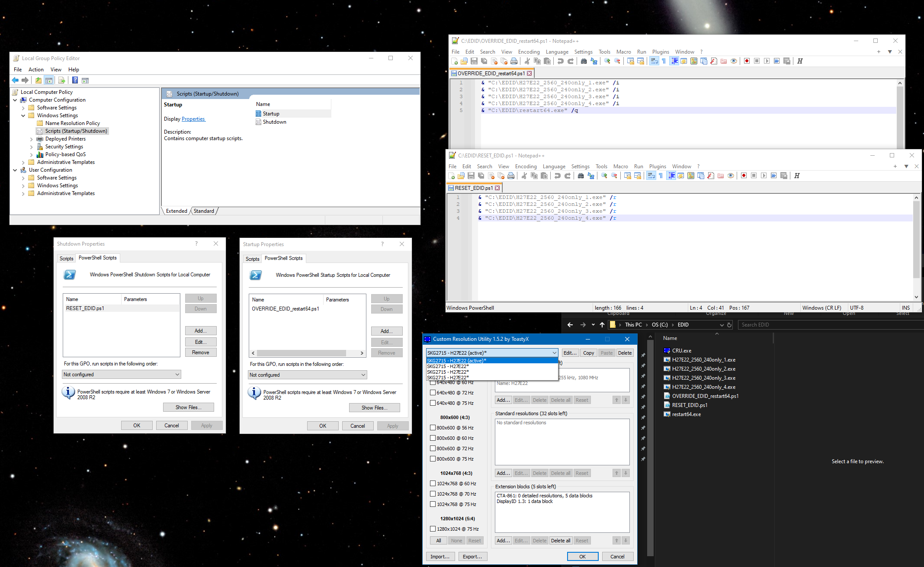Open Encoding menu in RESET_EDID Notepad++ window
Image resolution: width=924 pixels, height=567 pixels.
(x=526, y=167)
